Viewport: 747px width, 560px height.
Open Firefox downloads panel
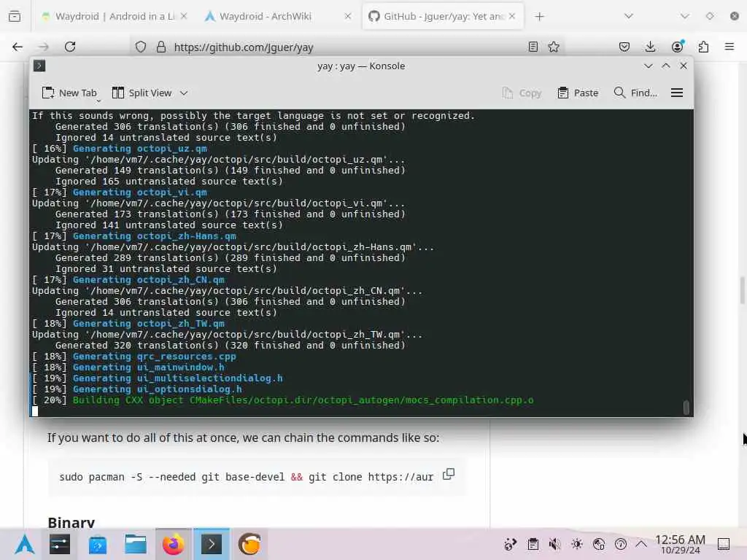pyautogui.click(x=650, y=47)
